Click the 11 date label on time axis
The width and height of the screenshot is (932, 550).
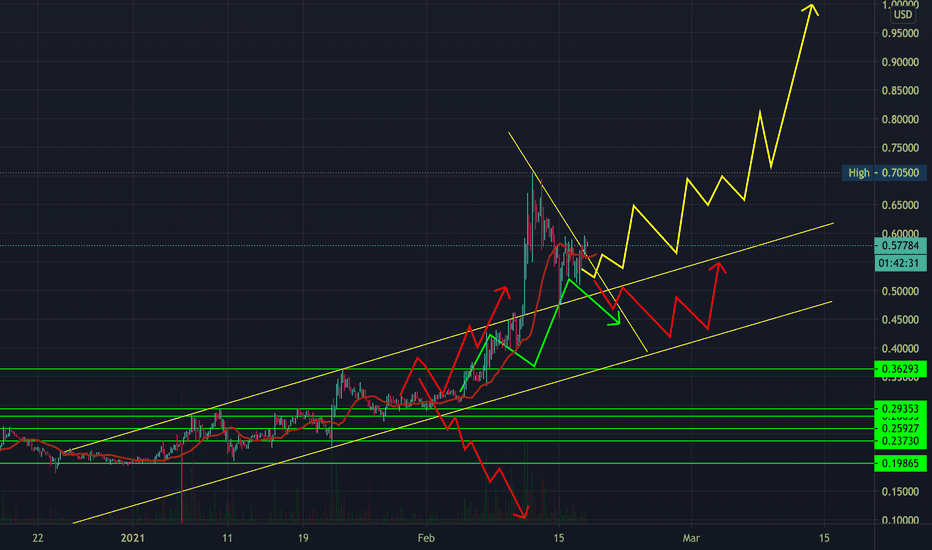click(x=227, y=538)
